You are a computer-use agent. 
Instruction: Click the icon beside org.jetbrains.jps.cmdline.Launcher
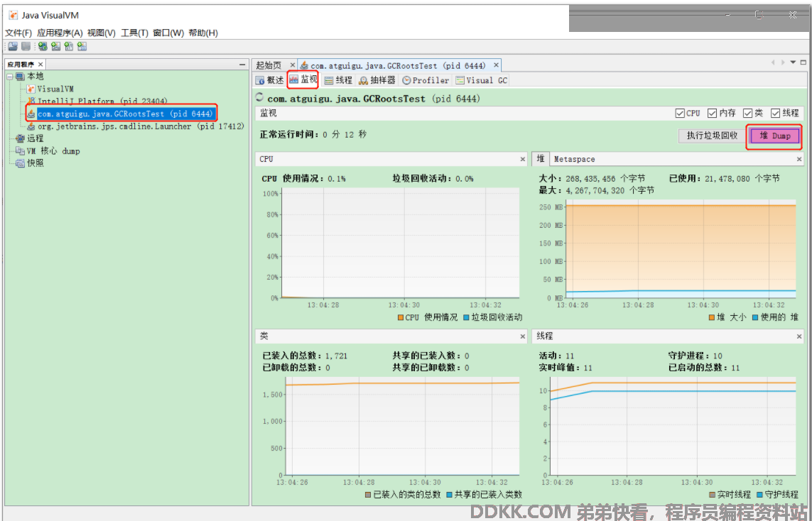tap(31, 126)
